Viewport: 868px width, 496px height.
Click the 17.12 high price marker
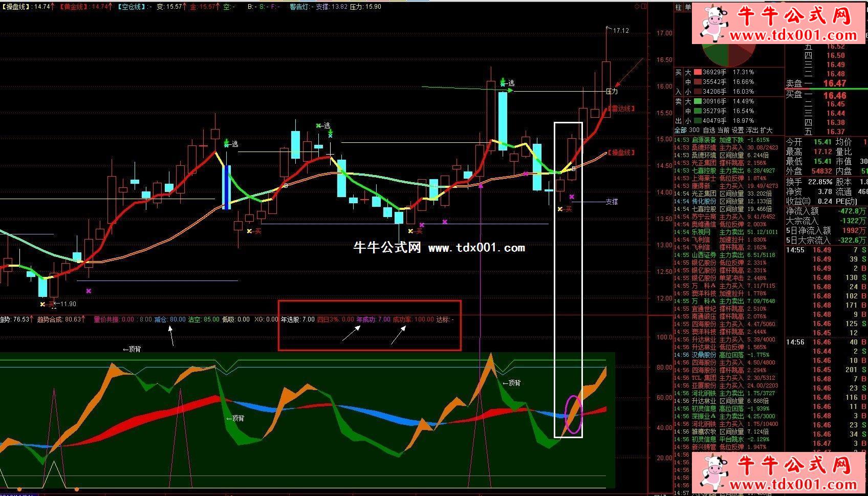tap(620, 31)
